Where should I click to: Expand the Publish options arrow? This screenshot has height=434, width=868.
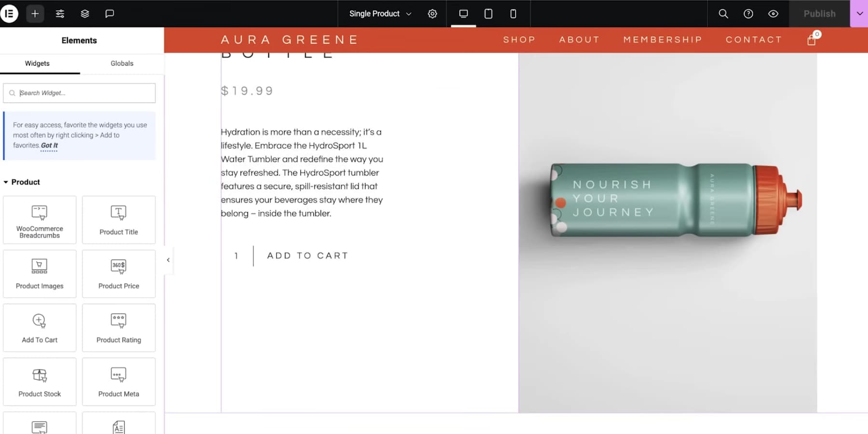point(859,14)
